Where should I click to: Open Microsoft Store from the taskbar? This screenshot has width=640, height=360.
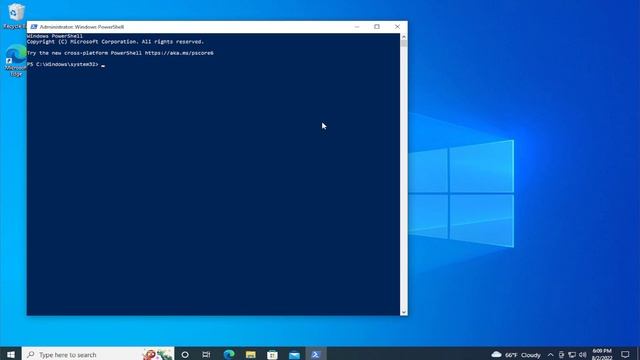click(x=272, y=354)
